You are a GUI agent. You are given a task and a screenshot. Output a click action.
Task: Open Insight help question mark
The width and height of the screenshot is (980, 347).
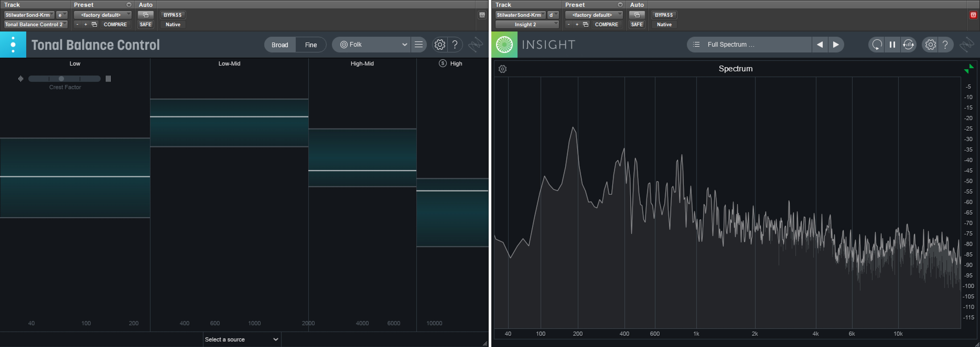[x=945, y=45]
